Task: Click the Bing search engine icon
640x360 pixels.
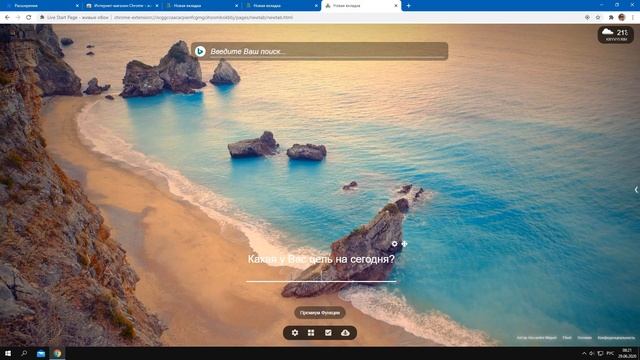Action: [x=200, y=51]
